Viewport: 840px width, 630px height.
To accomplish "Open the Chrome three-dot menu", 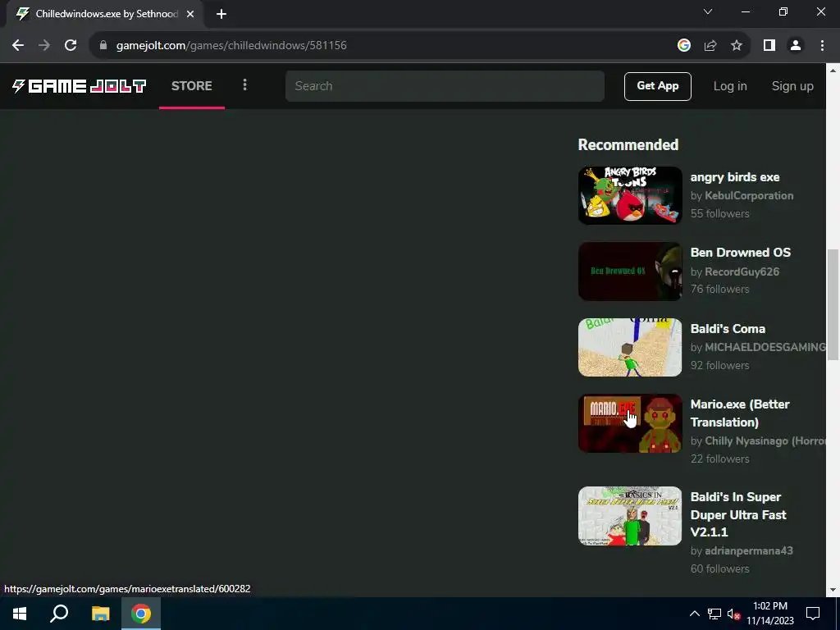I will click(822, 46).
